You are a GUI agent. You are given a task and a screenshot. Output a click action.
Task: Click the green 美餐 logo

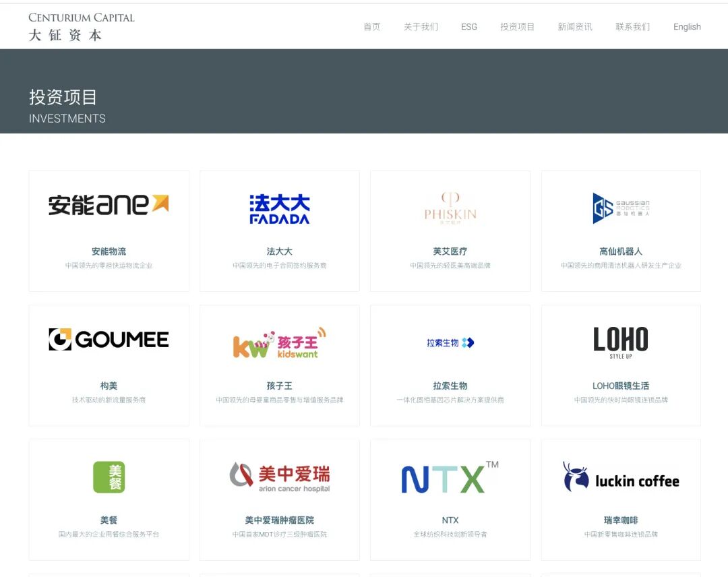(109, 477)
